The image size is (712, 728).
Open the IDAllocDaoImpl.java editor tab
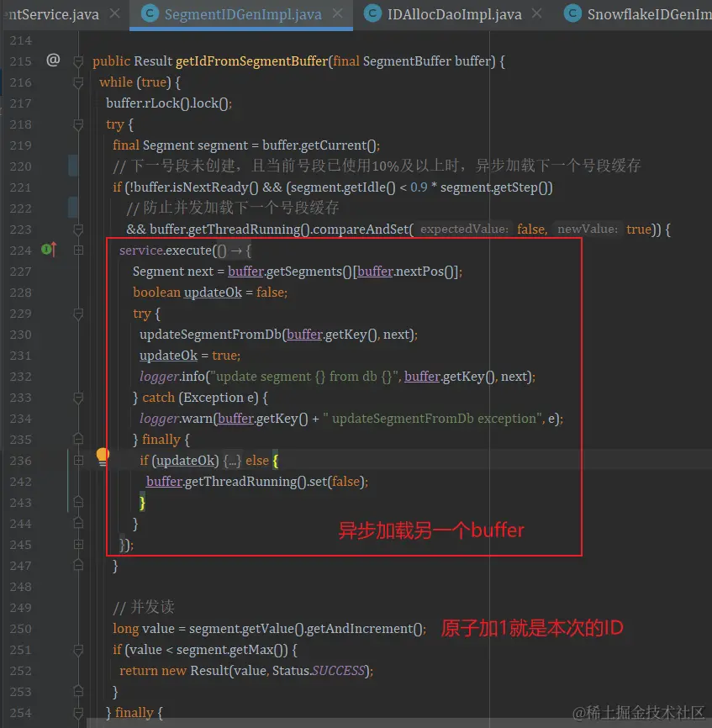coord(455,14)
